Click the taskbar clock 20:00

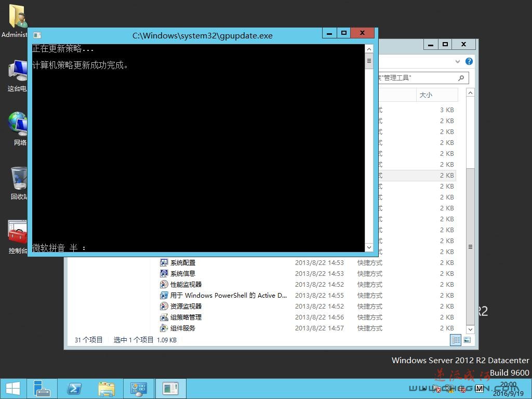508,384
